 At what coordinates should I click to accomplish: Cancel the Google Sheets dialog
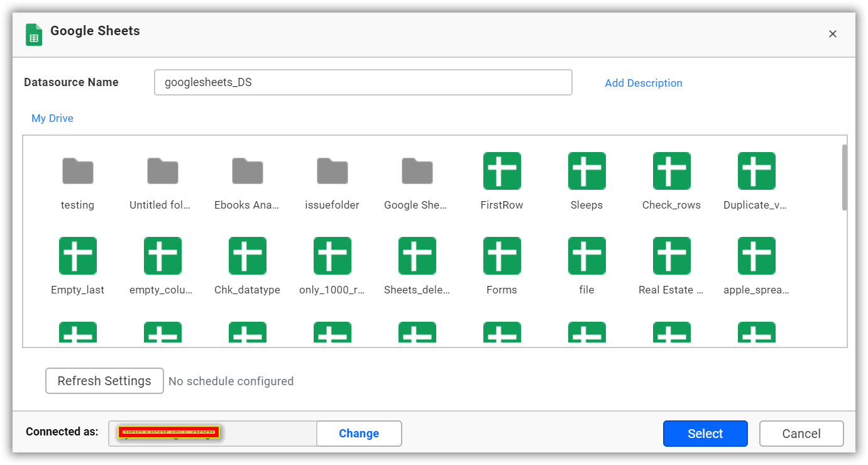coord(801,434)
